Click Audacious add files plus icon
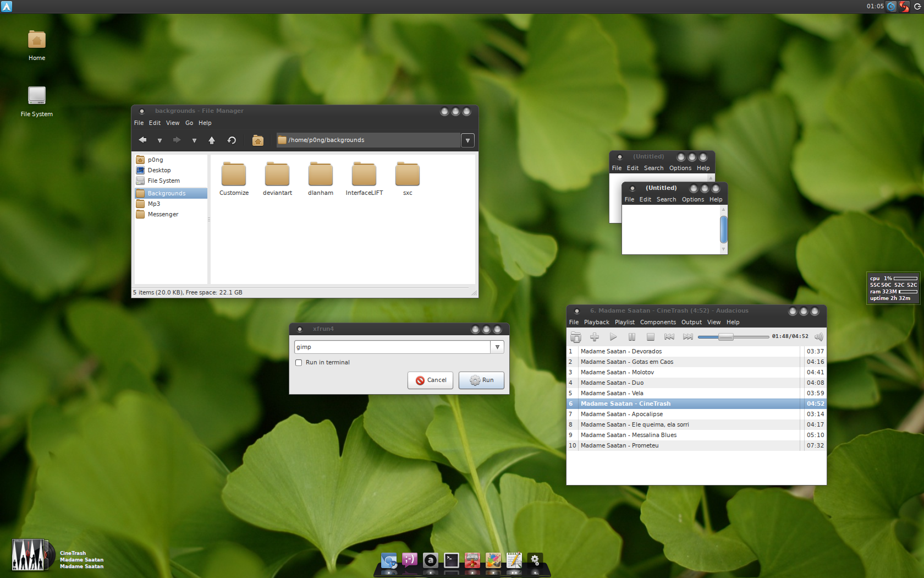Image resolution: width=924 pixels, height=578 pixels. coord(595,337)
